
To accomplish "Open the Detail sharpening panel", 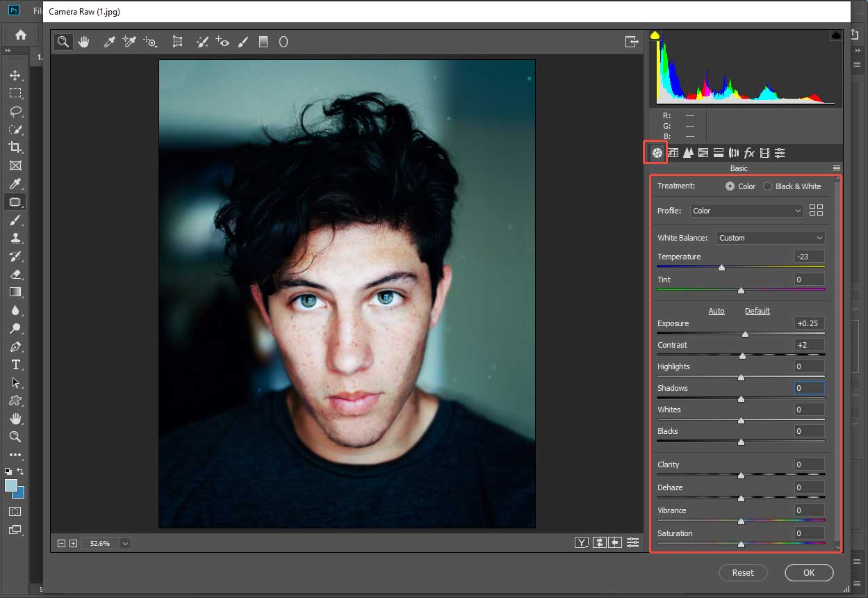I will [687, 153].
